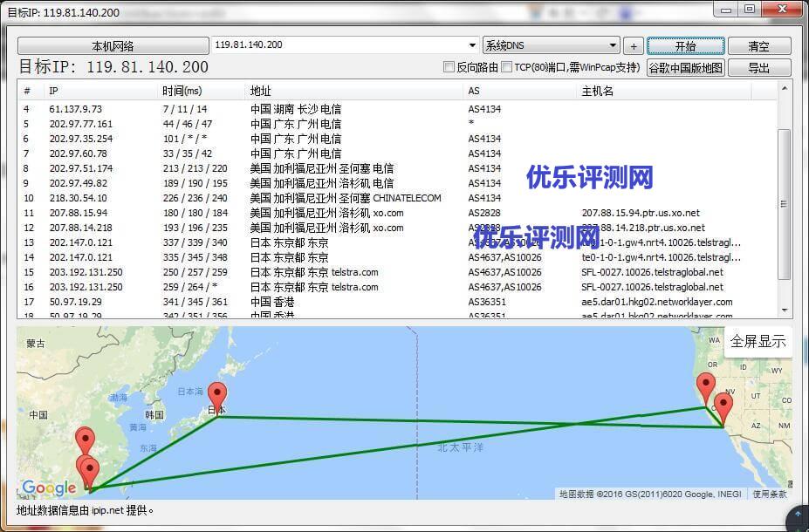Click the 清空 button to clear results
Viewport: 809px width, 532px height.
click(758, 46)
